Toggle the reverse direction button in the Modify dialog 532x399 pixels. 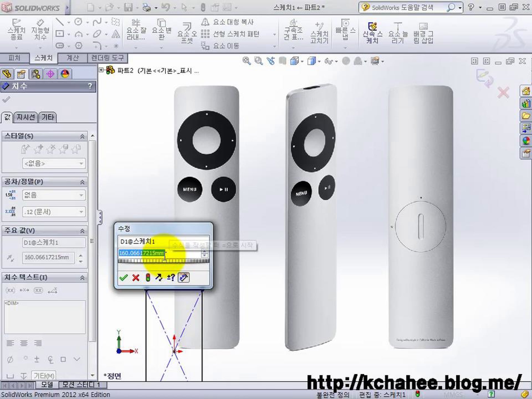pos(159,278)
